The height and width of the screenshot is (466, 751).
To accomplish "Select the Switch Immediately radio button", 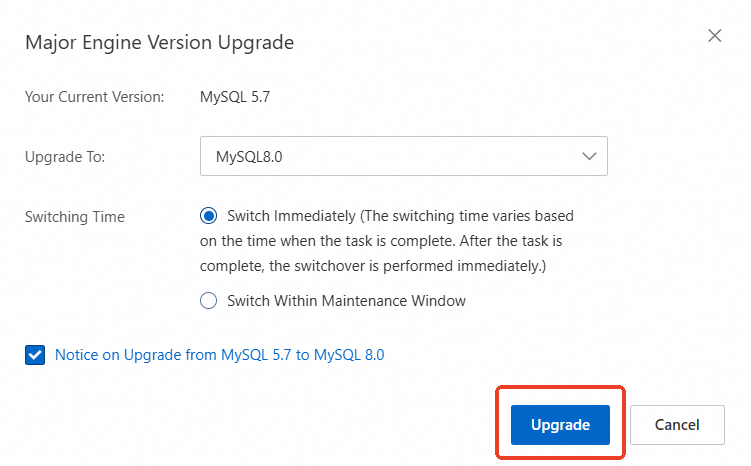I will click(x=209, y=215).
